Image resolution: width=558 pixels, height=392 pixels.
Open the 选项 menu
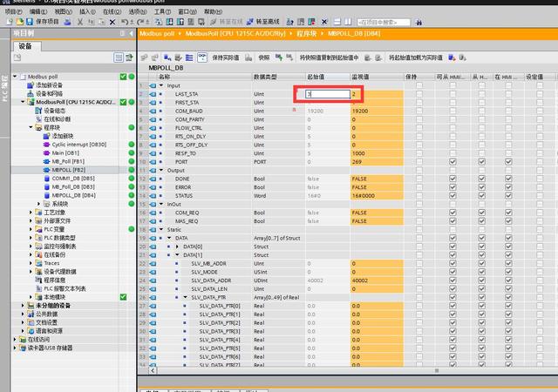tap(138, 11)
